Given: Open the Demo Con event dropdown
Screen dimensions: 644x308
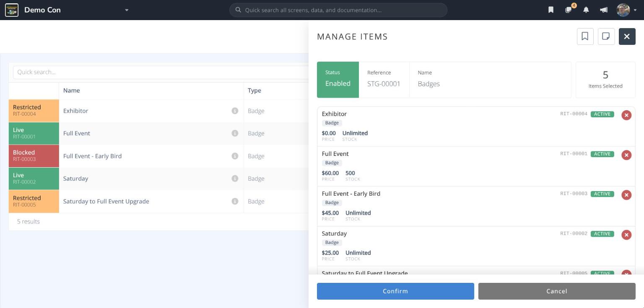Looking at the screenshot, I should pos(127,10).
